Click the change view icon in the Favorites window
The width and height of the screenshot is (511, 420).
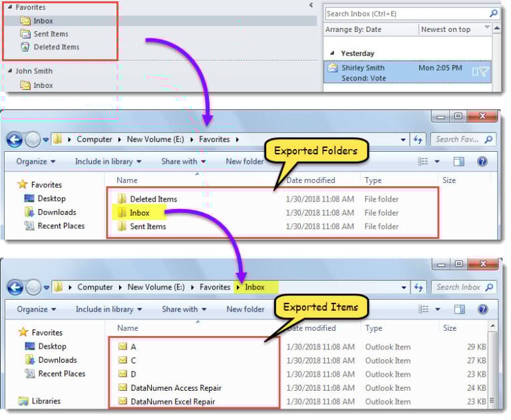point(423,162)
